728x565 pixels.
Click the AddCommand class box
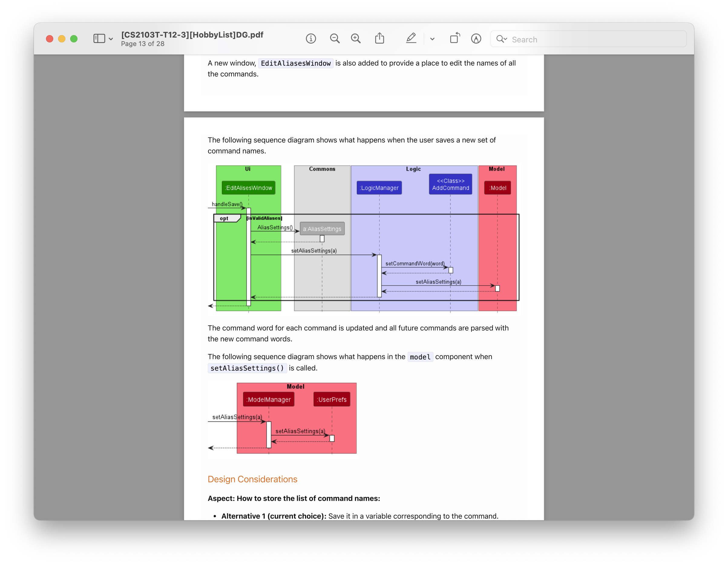pos(450,184)
